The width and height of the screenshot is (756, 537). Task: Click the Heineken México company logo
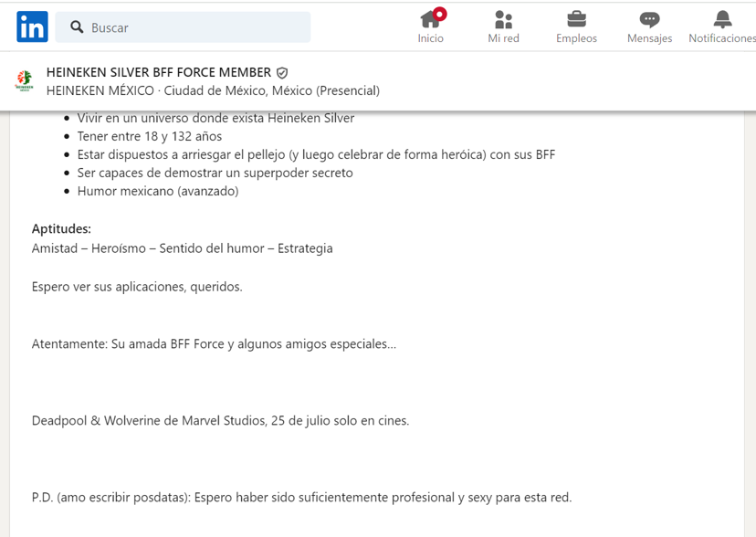coord(25,81)
